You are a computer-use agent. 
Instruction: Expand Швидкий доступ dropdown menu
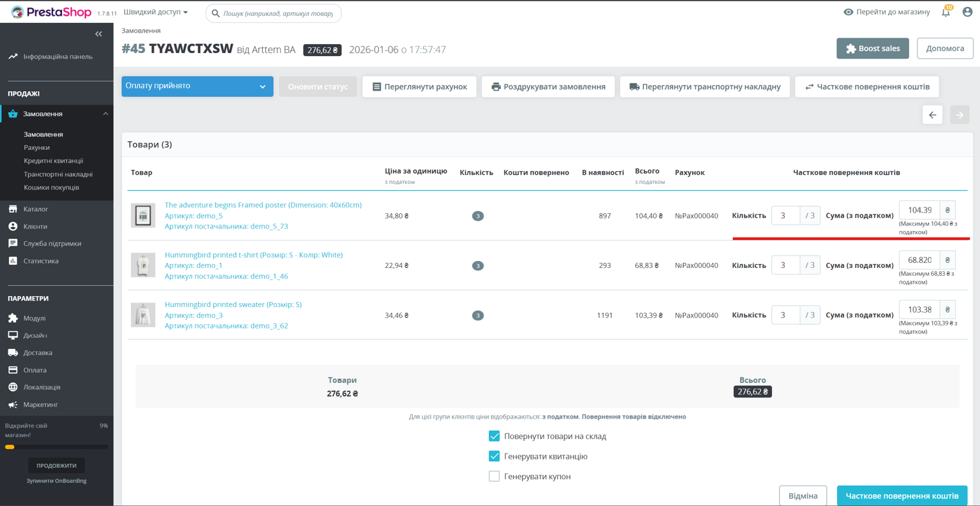coord(156,12)
